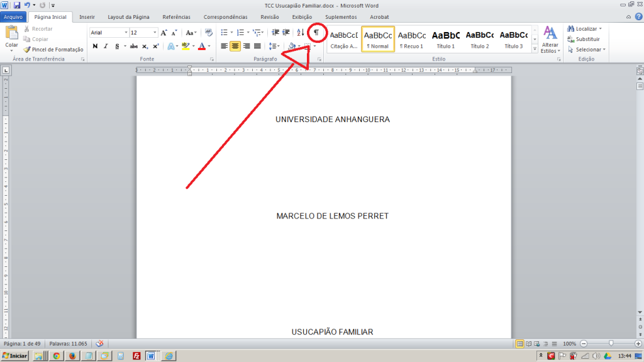Open the font name dropdown Arial
644x362 pixels.
[x=126, y=33]
